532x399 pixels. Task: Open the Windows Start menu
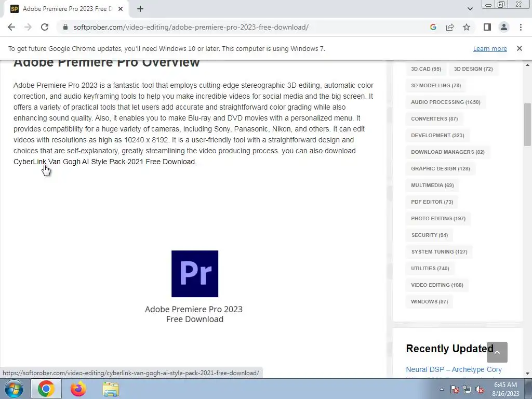click(14, 389)
